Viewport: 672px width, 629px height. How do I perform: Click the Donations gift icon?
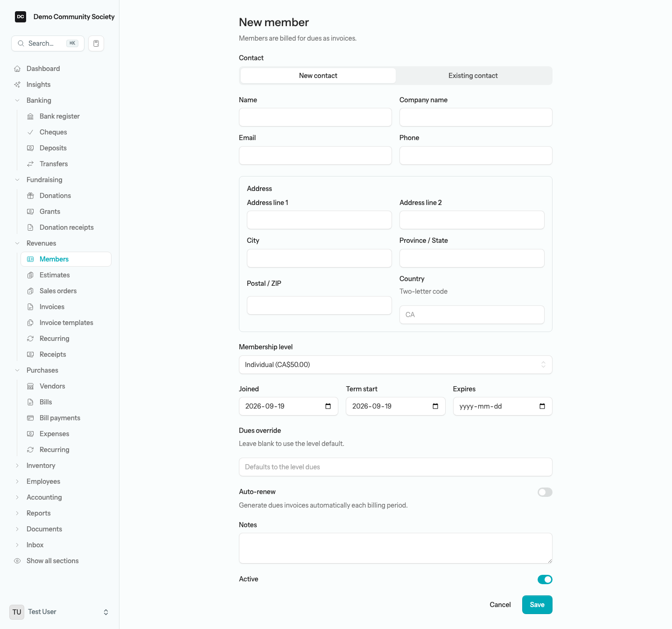tap(30, 196)
